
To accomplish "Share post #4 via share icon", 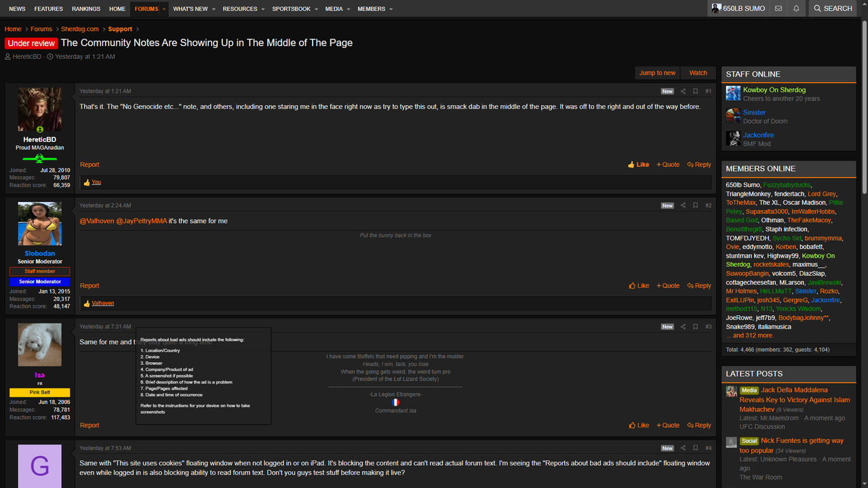I will tap(683, 448).
